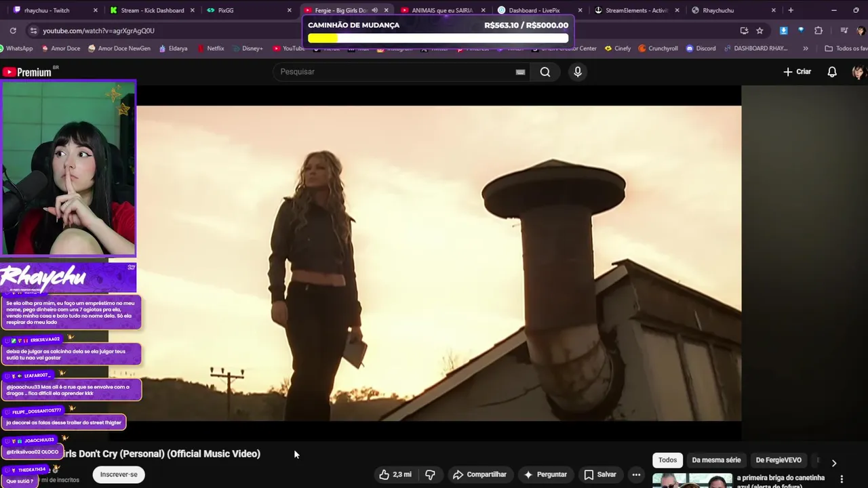Click the browser address bar URL
The image size is (868, 488).
(98, 30)
